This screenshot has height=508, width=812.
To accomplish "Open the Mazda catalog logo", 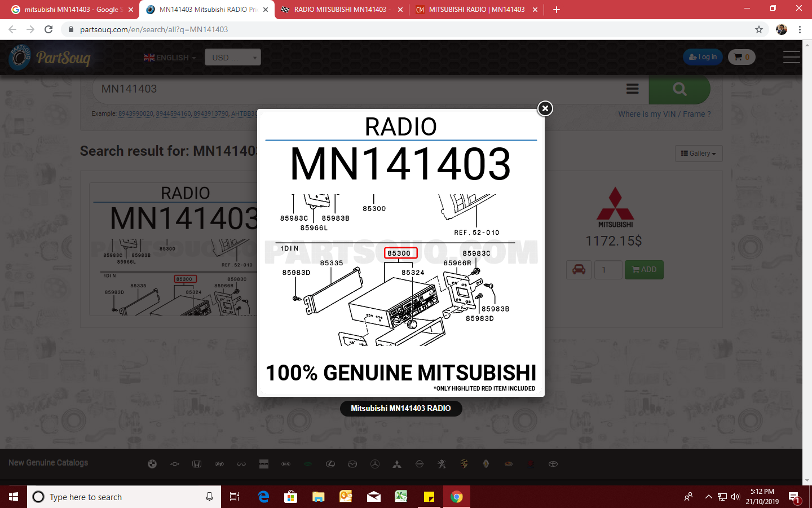I will pyautogui.click(x=352, y=464).
